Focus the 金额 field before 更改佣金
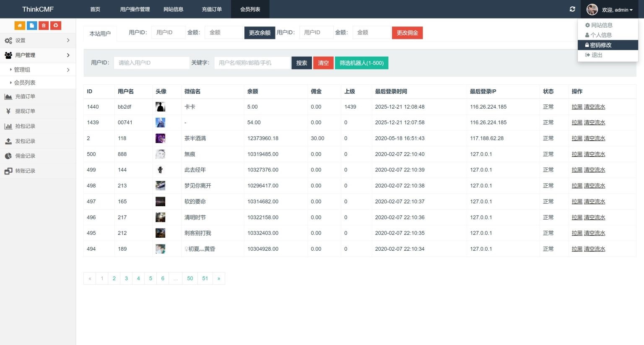 [x=371, y=32]
